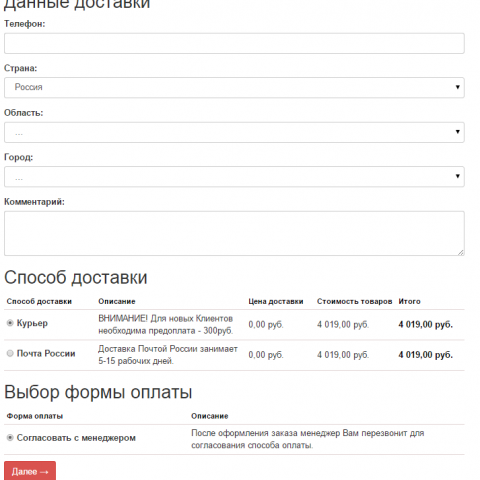Grab the Комментарий textarea resize handle
The image size is (480, 480).
461,252
